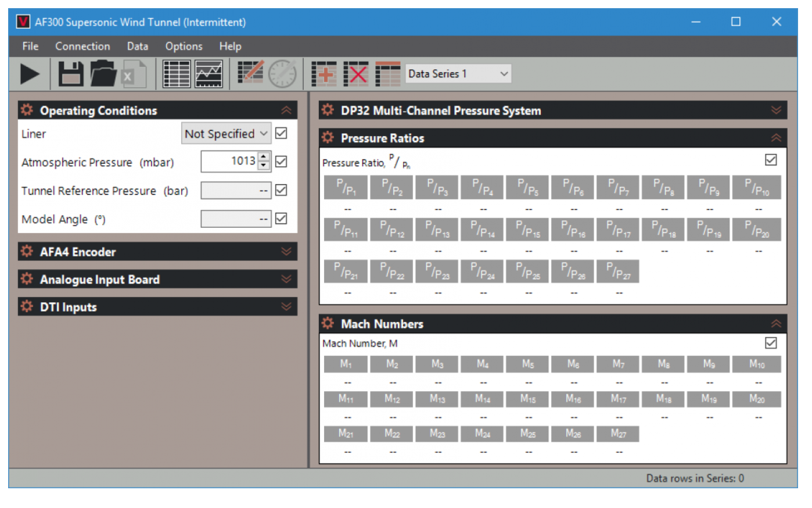The image size is (812, 508).
Task: Open the data table view icon
Action: (x=177, y=74)
